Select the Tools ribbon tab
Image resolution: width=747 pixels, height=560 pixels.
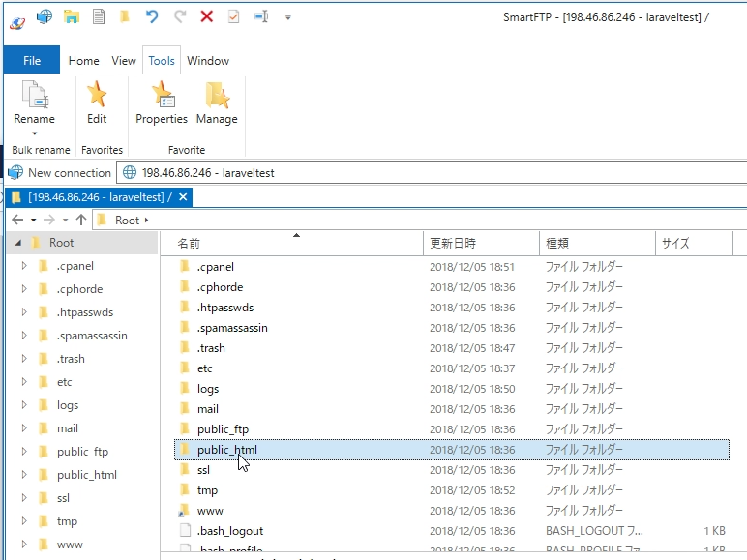(162, 61)
